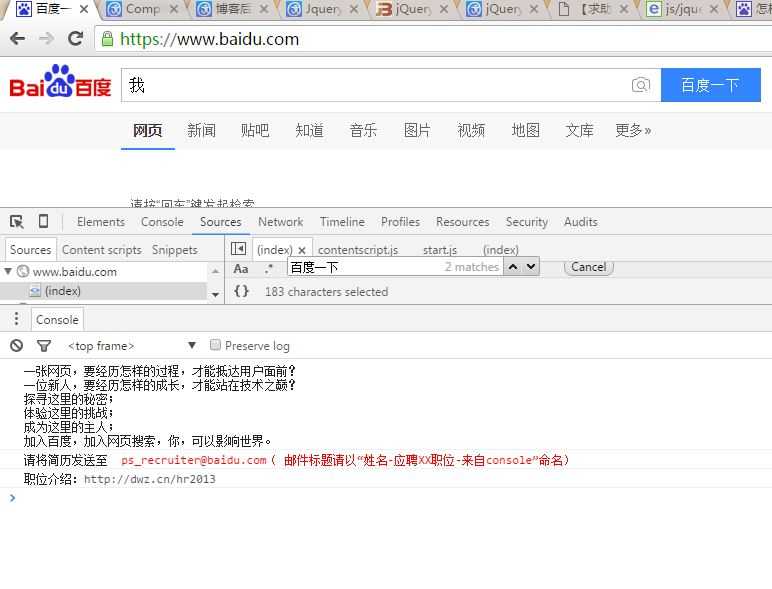Viewport: 772px width, 589px height.
Task: Select the Snippets navigator tab
Action: 174,250
